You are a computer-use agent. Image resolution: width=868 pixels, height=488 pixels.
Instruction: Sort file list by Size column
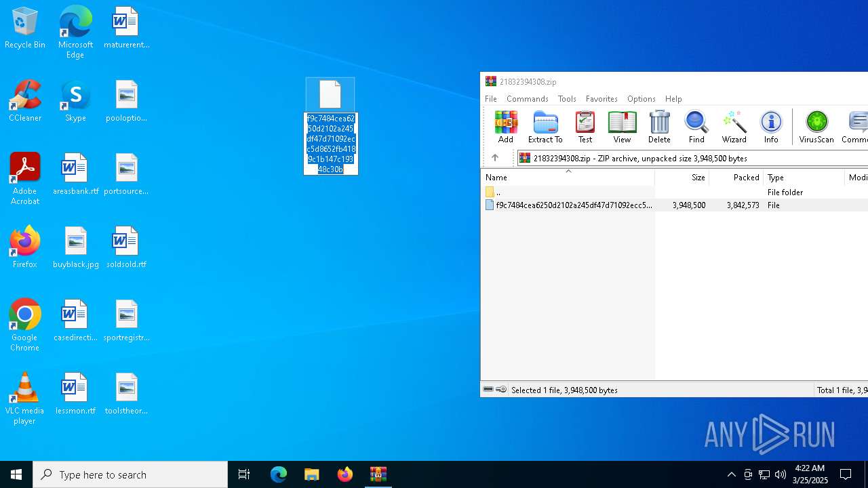point(682,178)
